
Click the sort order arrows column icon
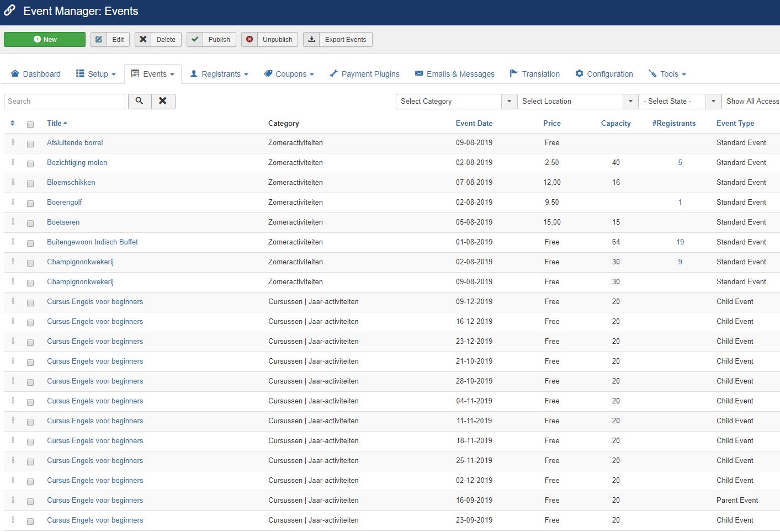tap(13, 124)
